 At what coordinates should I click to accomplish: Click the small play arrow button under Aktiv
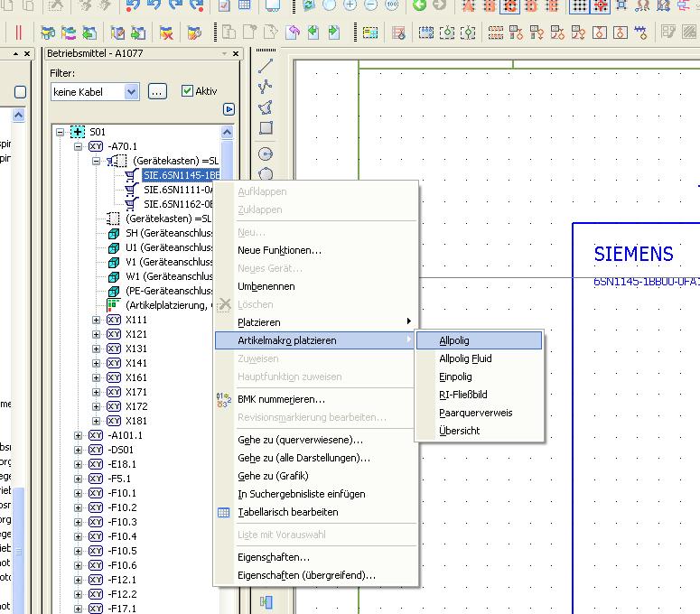tap(229, 109)
